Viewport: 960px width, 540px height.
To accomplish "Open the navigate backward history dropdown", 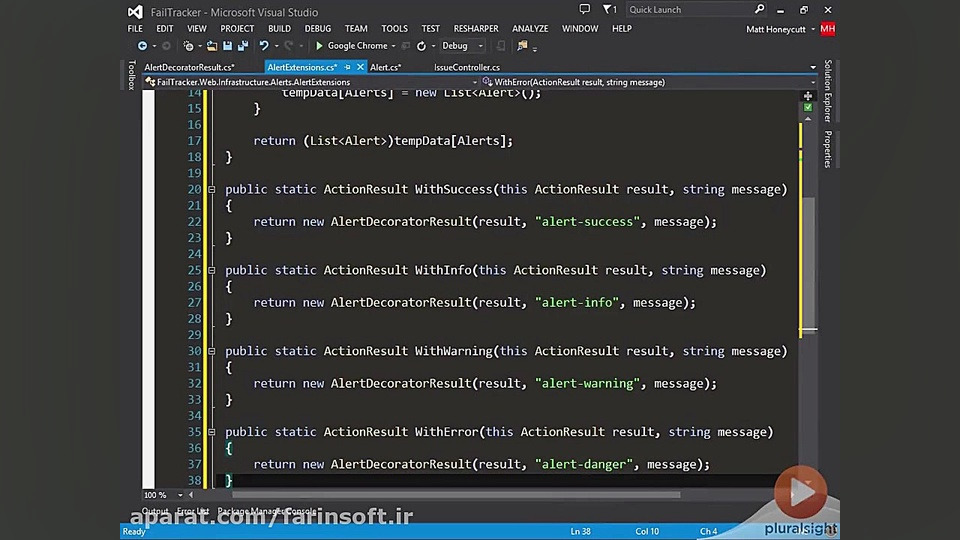I will [154, 46].
